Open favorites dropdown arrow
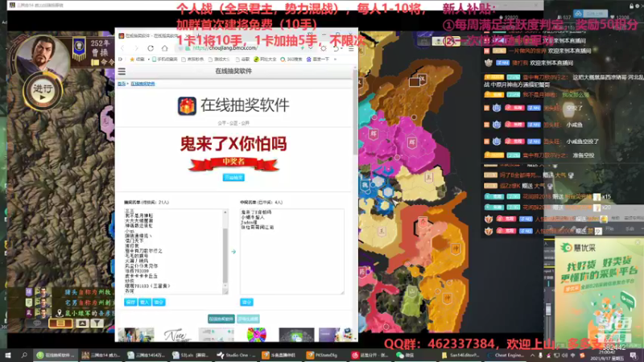644x362 pixels. [148, 60]
